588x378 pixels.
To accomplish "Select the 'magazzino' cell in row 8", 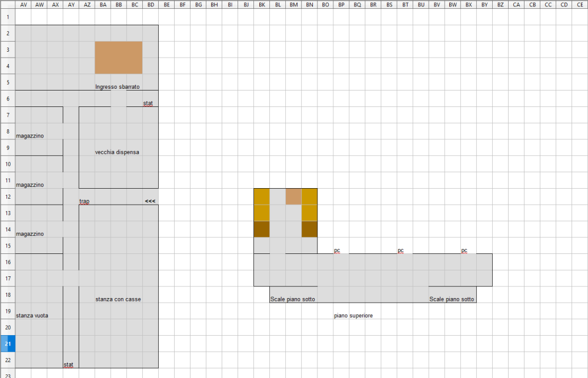I will pyautogui.click(x=31, y=135).
